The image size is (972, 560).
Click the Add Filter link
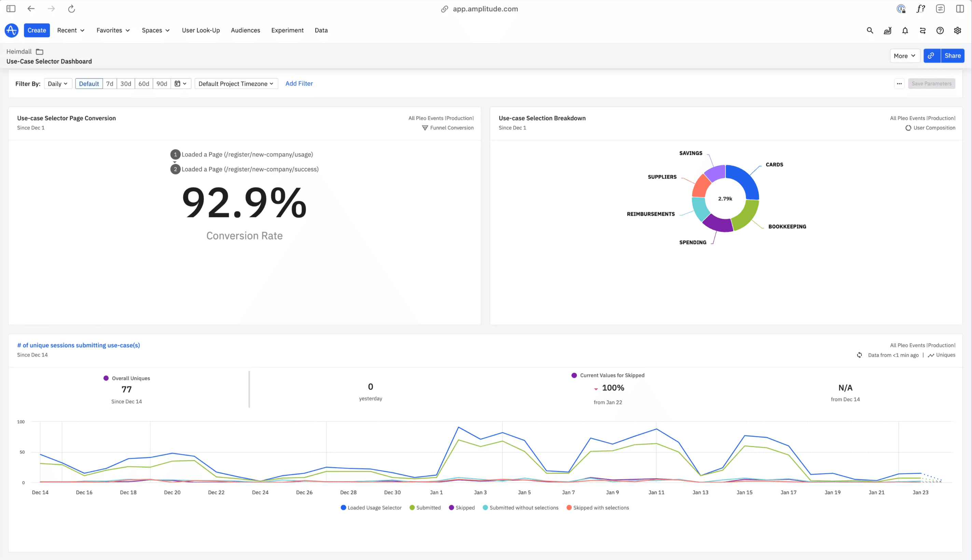pyautogui.click(x=299, y=83)
